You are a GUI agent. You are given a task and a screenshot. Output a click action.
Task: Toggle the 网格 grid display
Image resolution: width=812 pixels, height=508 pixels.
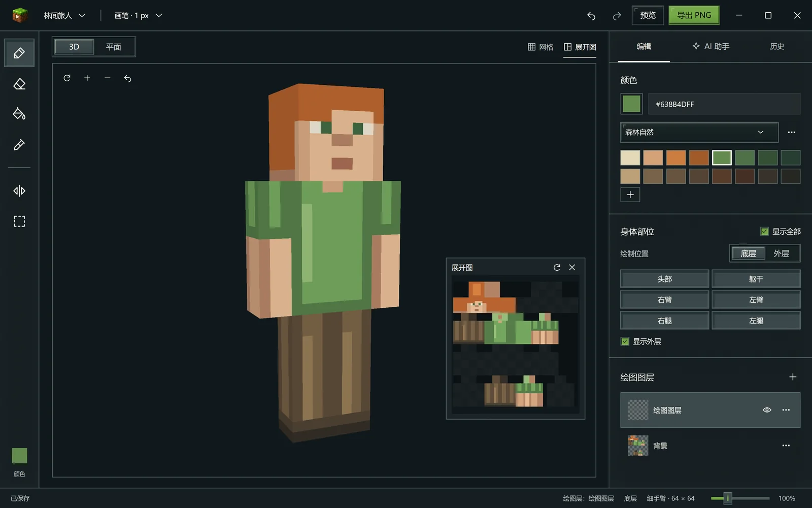540,47
